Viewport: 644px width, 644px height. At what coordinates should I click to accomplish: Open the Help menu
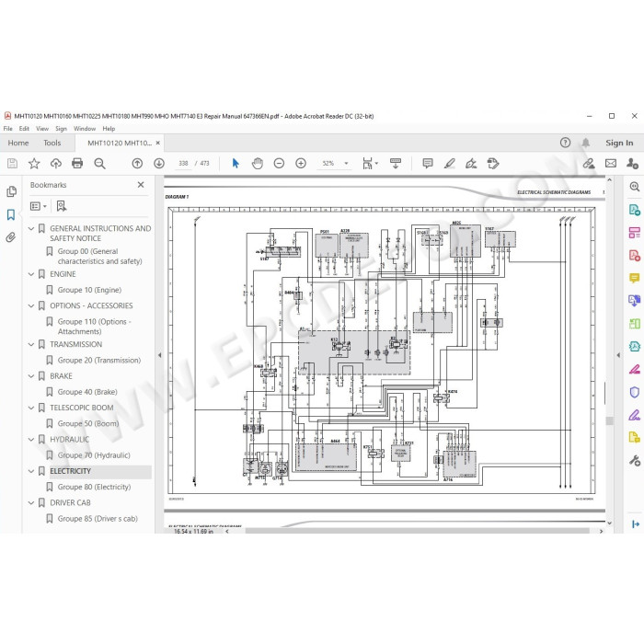109,129
